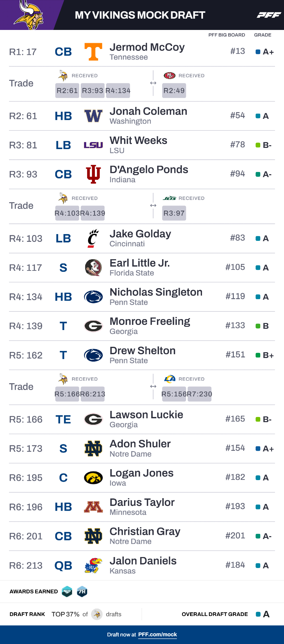
Task: Click the PFF Big Board column header
Action: [x=226, y=35]
